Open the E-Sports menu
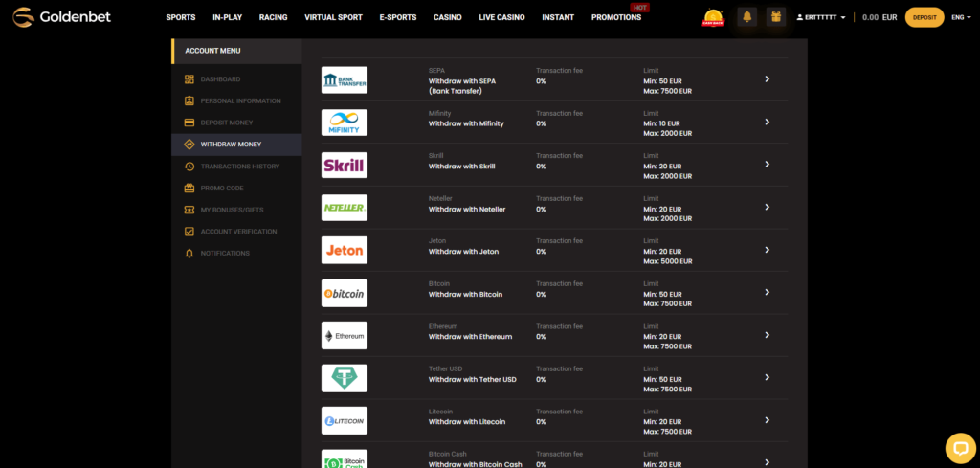Viewport: 980px width, 468px height. (398, 17)
